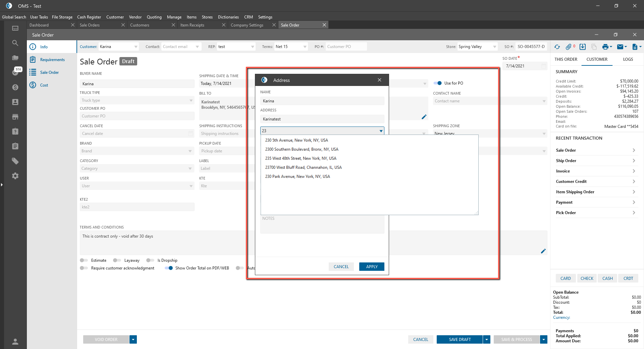Toggle the Use for PO switch
Image resolution: width=644 pixels, height=349 pixels.
pos(438,83)
